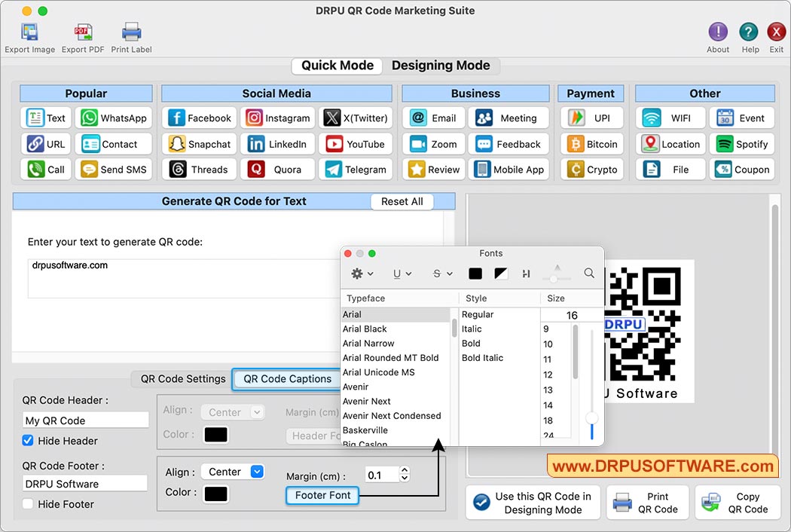Open the Footer Font dialog
This screenshot has width=791, height=532.
(x=322, y=496)
